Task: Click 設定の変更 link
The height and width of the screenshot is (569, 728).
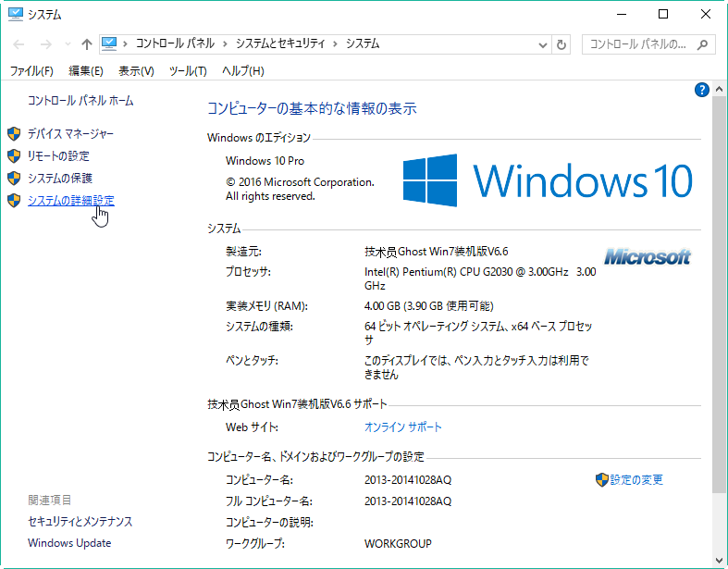Action: pyautogui.click(x=636, y=480)
